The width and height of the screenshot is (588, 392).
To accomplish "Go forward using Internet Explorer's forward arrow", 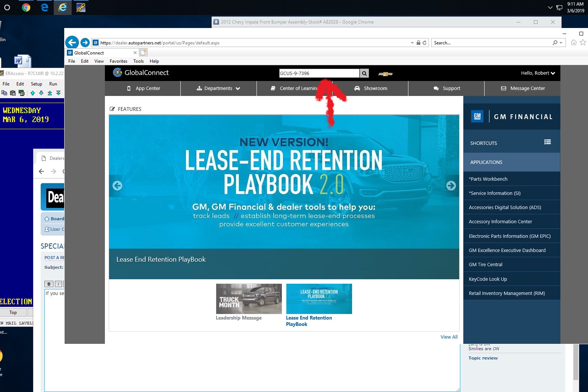I will click(85, 43).
